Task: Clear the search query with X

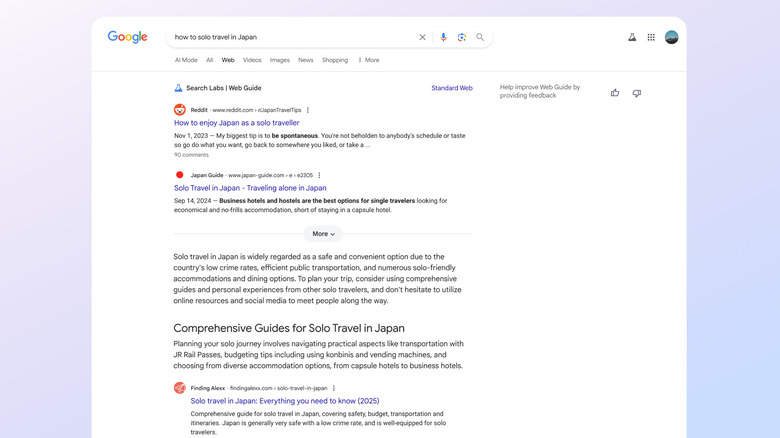Action: click(422, 37)
